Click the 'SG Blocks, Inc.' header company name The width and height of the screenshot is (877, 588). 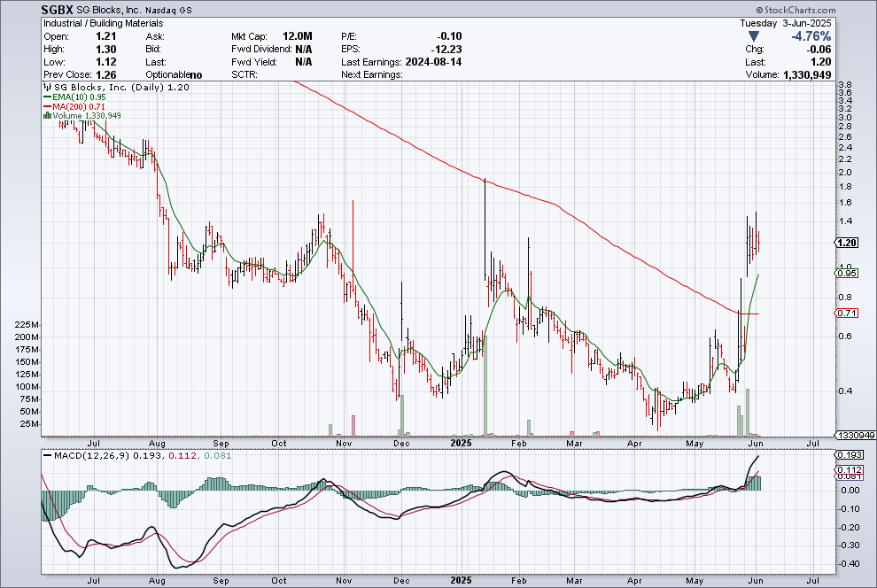pos(108,11)
